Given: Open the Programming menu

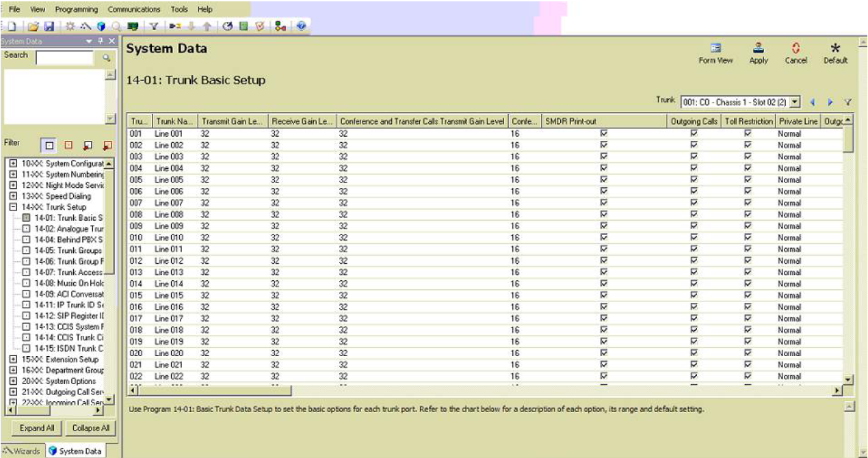Looking at the screenshot, I should point(76,10).
